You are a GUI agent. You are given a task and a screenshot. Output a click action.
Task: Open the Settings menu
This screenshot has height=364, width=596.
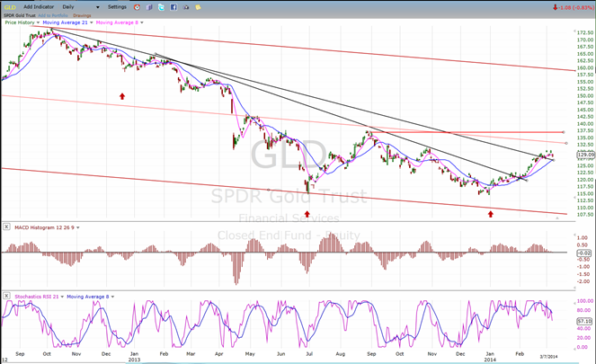click(x=117, y=7)
